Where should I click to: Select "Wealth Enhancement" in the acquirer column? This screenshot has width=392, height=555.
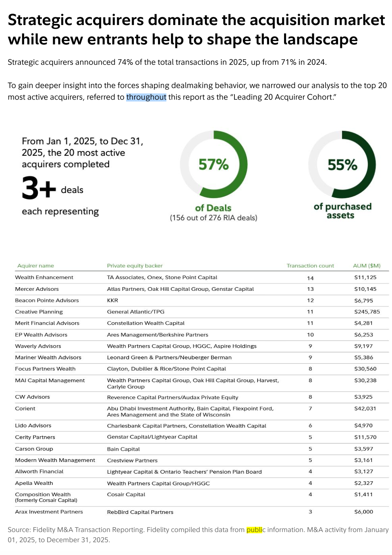[x=44, y=277]
